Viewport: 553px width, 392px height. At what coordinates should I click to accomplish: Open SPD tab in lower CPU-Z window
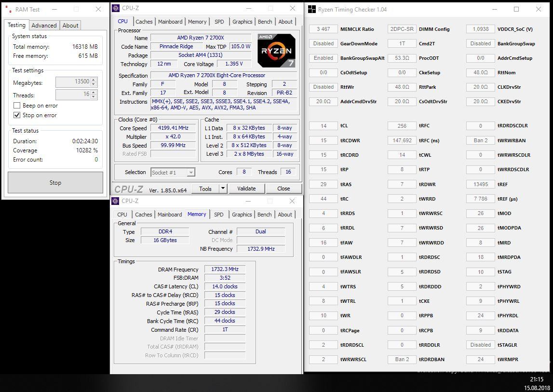[219, 215]
